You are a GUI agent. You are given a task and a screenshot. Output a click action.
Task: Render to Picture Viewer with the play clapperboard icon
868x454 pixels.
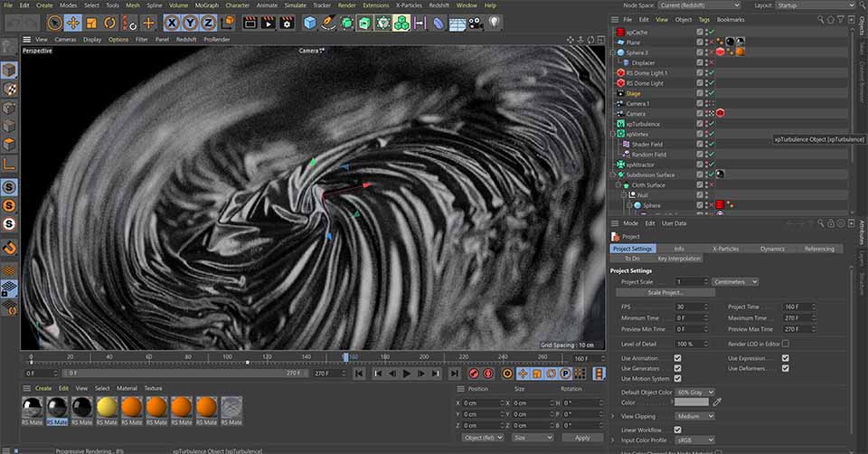tap(269, 23)
